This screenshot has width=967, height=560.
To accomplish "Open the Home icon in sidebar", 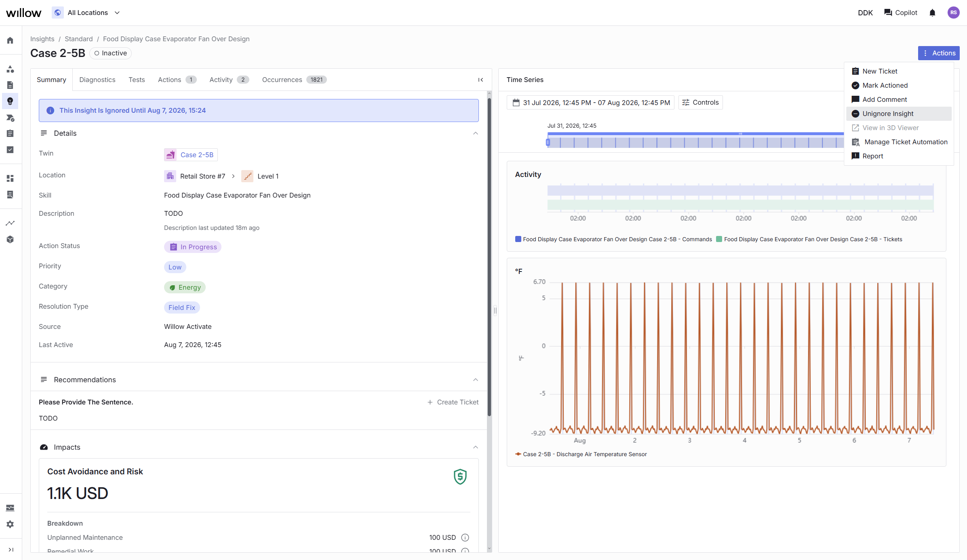I will (x=10, y=40).
